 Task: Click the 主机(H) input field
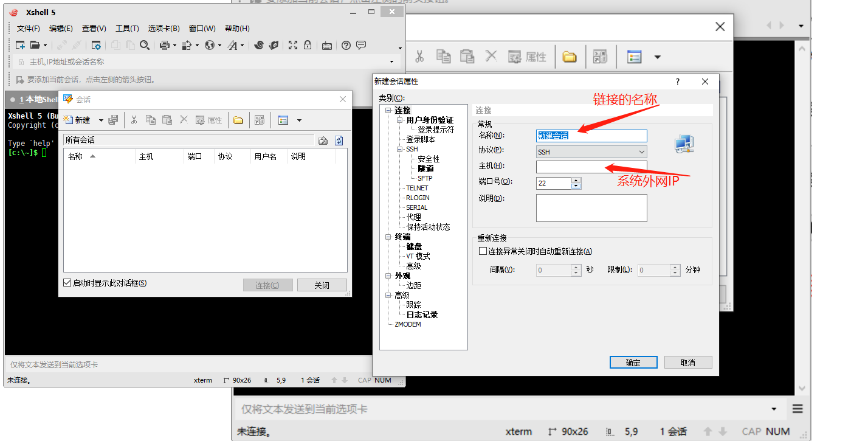[591, 167]
